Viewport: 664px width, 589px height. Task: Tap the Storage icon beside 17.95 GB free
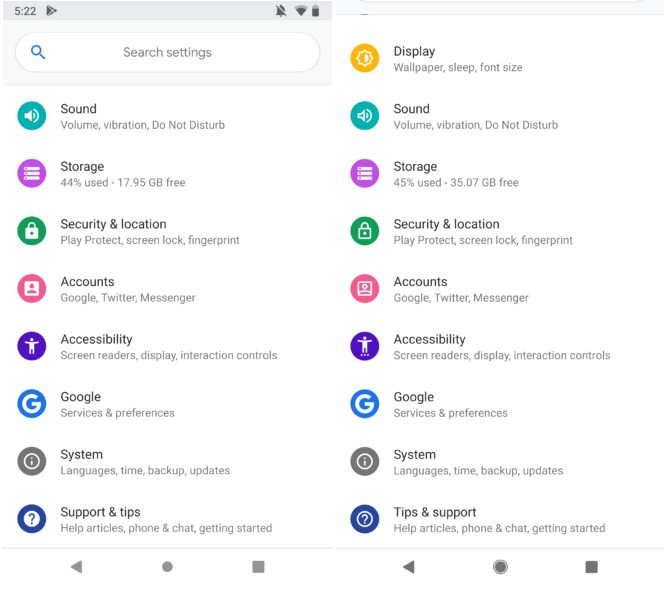tap(32, 174)
